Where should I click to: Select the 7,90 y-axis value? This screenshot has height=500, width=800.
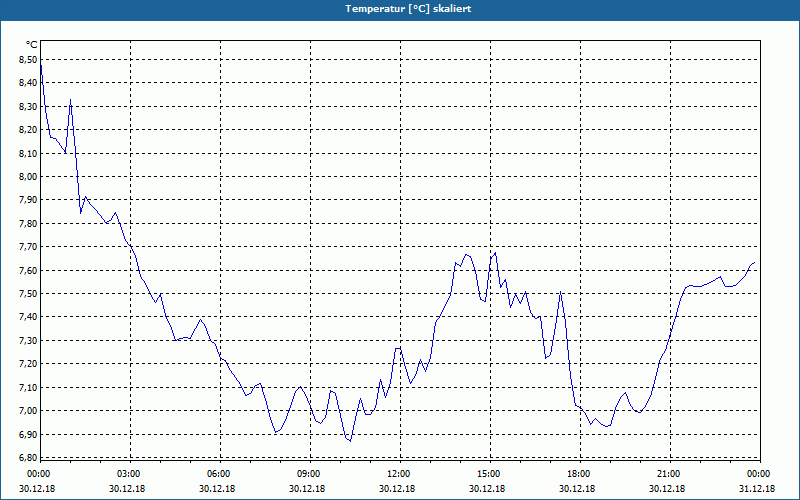point(28,200)
